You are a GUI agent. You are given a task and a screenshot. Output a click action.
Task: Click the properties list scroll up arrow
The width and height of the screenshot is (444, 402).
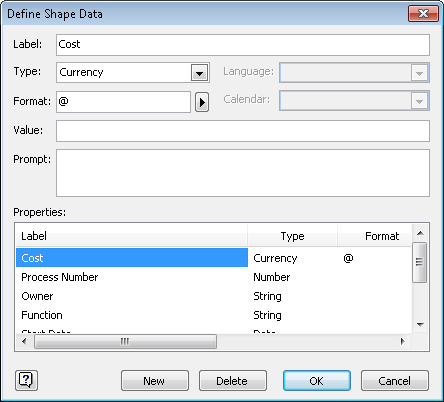(x=420, y=233)
